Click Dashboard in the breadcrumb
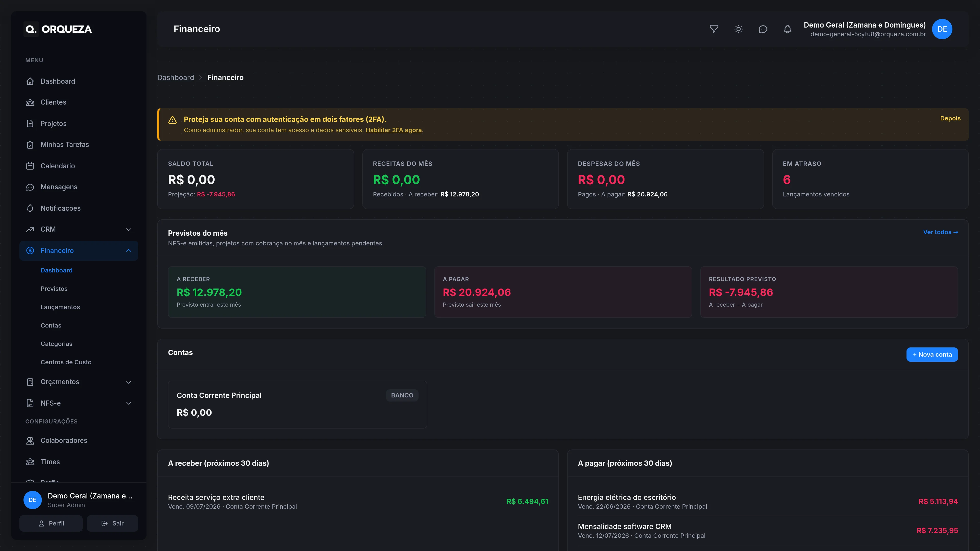980x551 pixels. click(175, 78)
